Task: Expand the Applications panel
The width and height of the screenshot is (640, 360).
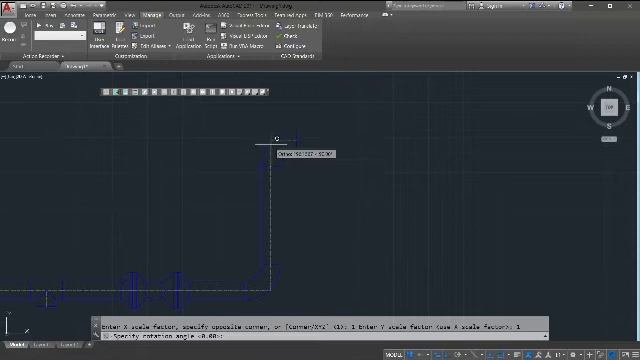Action: [x=223, y=56]
